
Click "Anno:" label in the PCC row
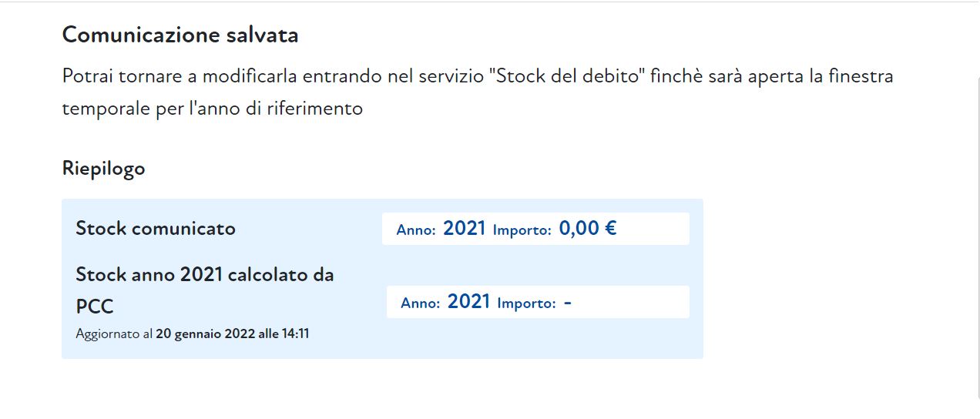point(420,303)
